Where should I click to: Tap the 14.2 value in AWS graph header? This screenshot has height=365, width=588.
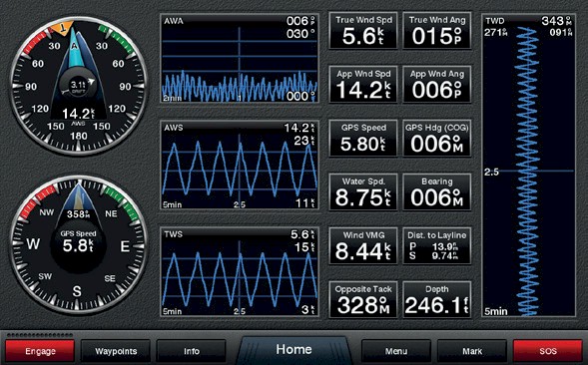[x=299, y=128]
